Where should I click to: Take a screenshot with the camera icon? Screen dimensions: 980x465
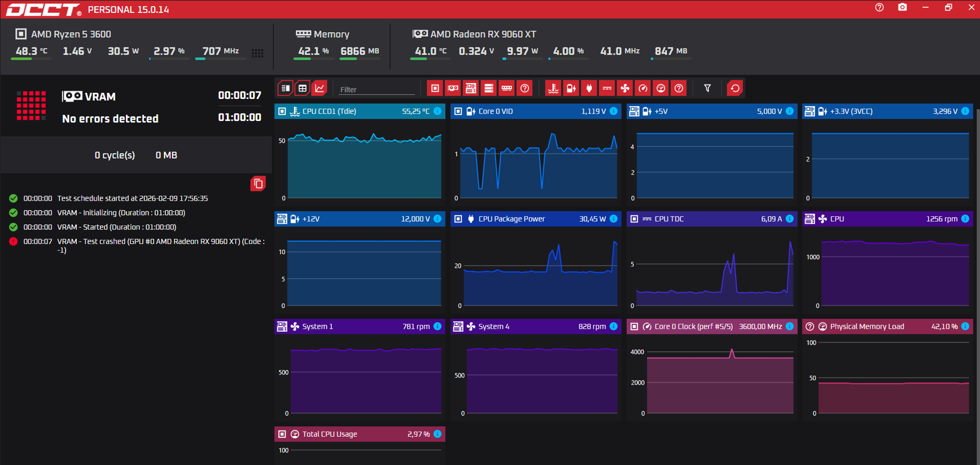coord(902,7)
